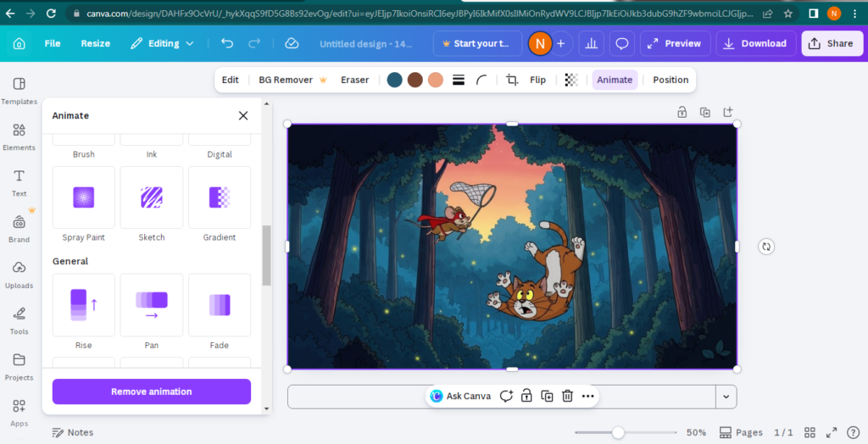Click Ask Canva assistant button
Screen dimensions: 868x444
click(460, 396)
